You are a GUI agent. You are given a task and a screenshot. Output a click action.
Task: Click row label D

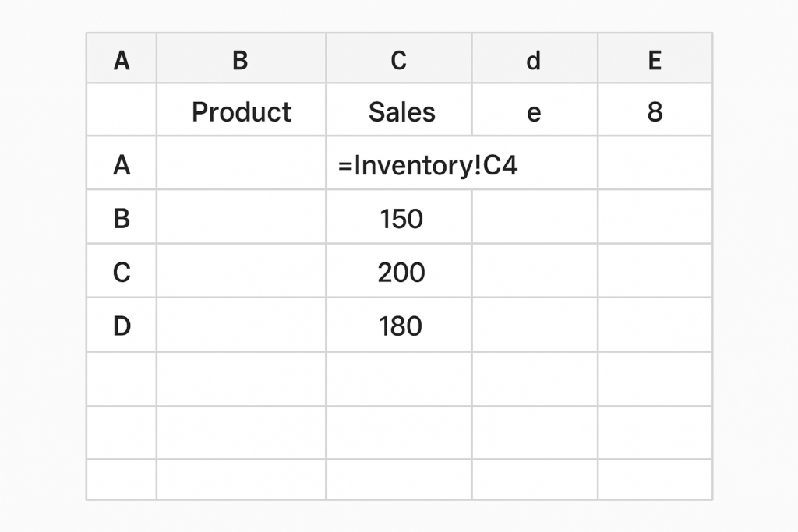(x=122, y=325)
